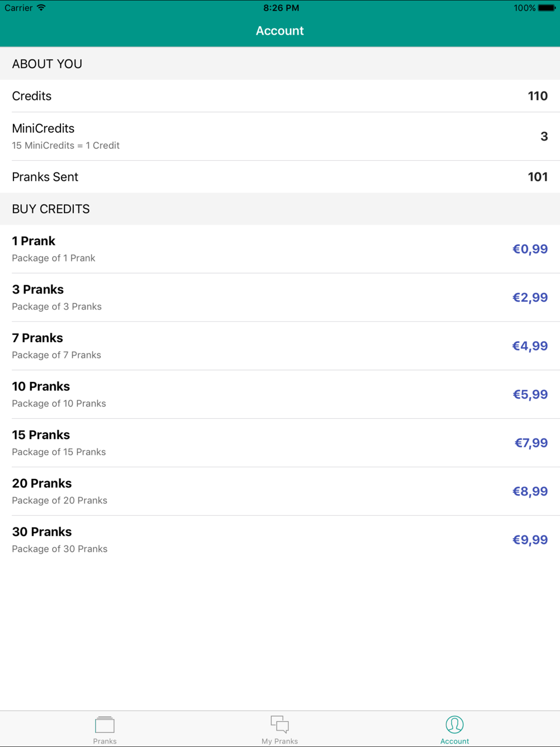560x747 pixels.
Task: Tap the Wi-Fi status icon
Action: click(41, 8)
